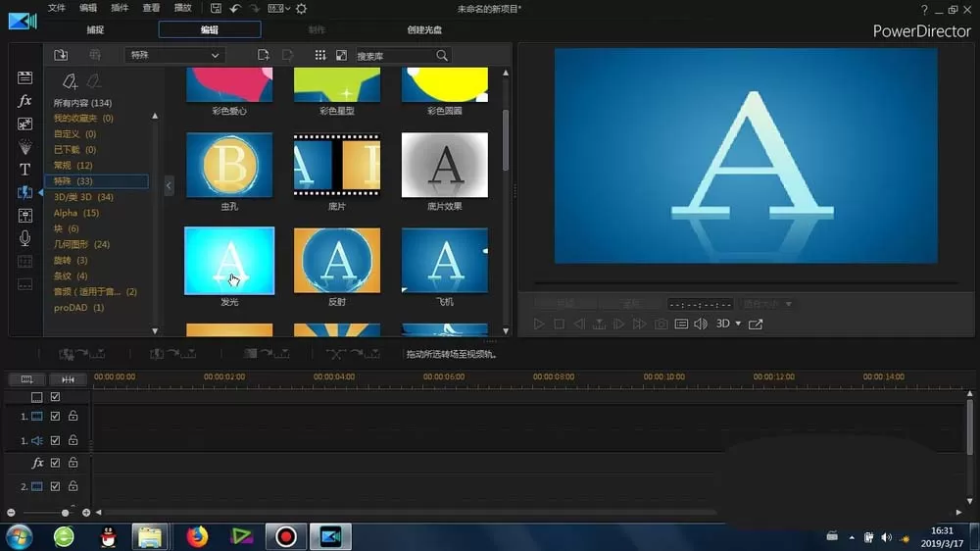
Task: Click the snapshot camera icon in preview
Action: (661, 324)
